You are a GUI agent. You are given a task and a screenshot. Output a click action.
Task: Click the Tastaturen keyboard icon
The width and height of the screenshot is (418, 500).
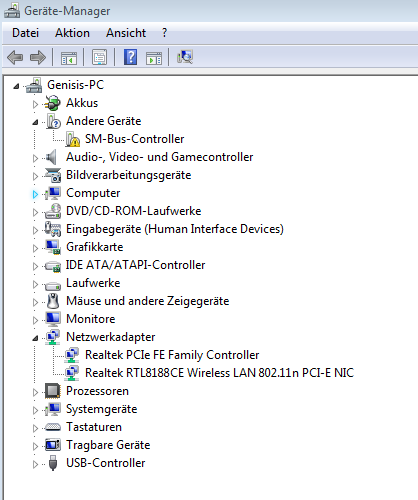coord(53,427)
